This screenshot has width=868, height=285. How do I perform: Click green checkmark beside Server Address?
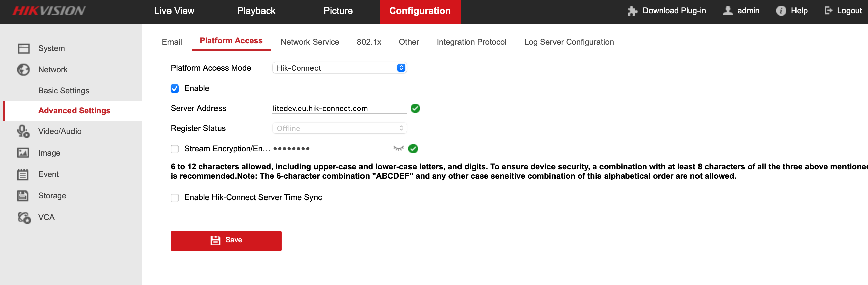(x=415, y=108)
